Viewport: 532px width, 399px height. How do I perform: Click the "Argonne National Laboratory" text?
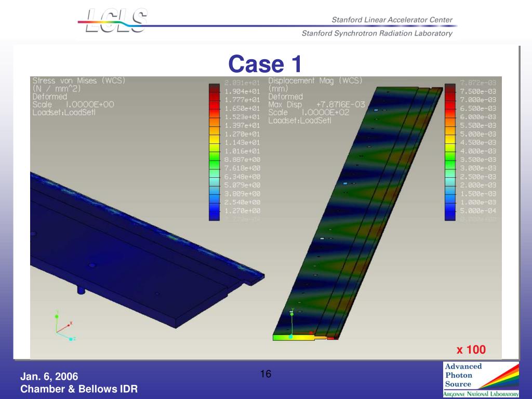(x=481, y=394)
